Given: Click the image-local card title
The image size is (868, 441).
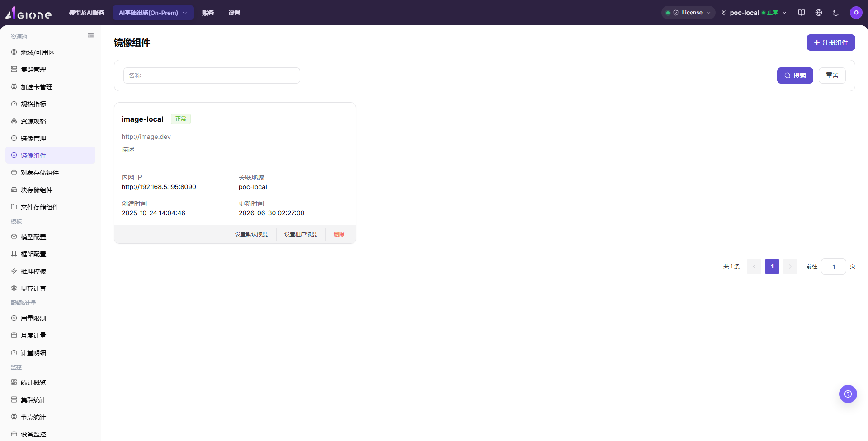Looking at the screenshot, I should pos(142,119).
